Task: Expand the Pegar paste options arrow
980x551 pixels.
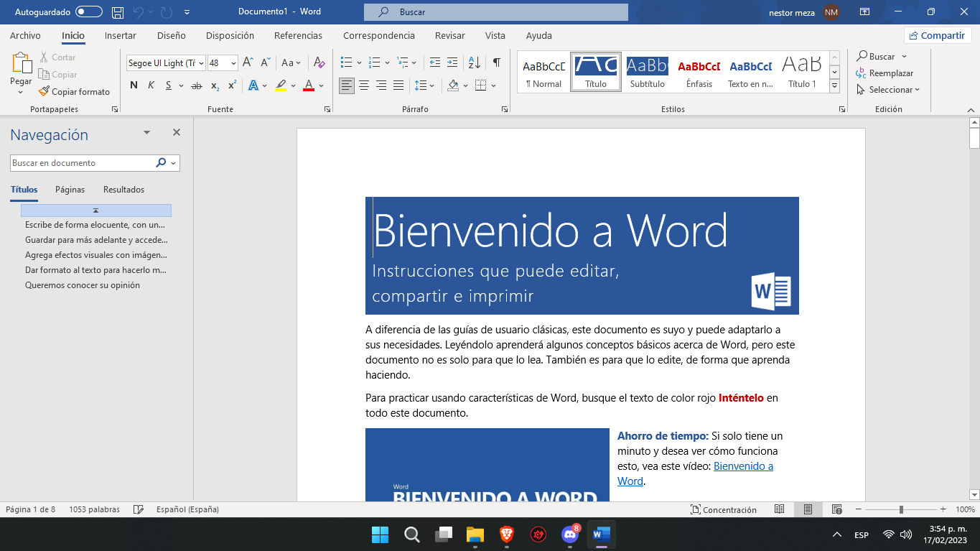Action: [x=21, y=92]
